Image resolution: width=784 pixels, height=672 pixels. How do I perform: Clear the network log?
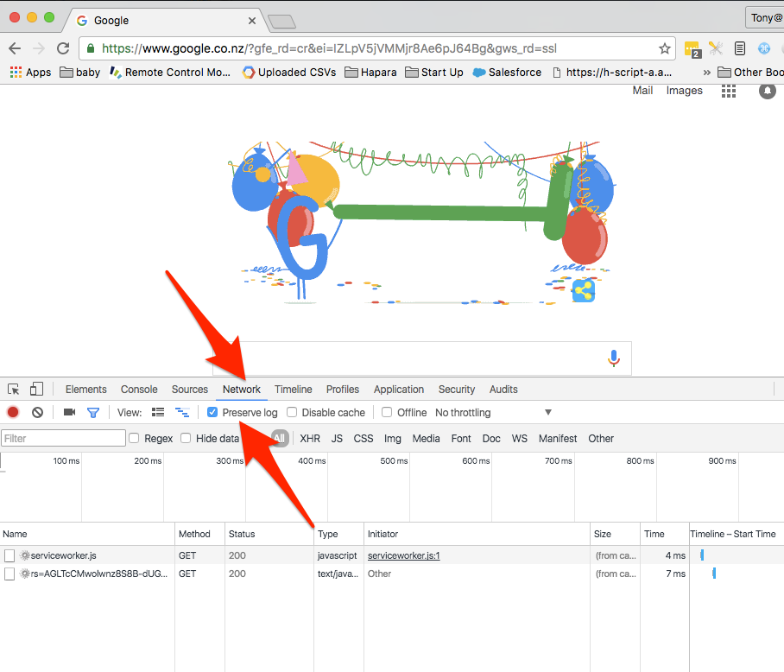click(37, 413)
